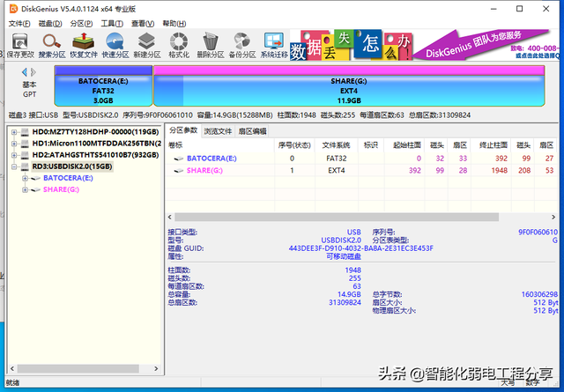Click partition icon in BATOCERA(E:) table row
Screen dimensions: 564x392
click(179, 159)
